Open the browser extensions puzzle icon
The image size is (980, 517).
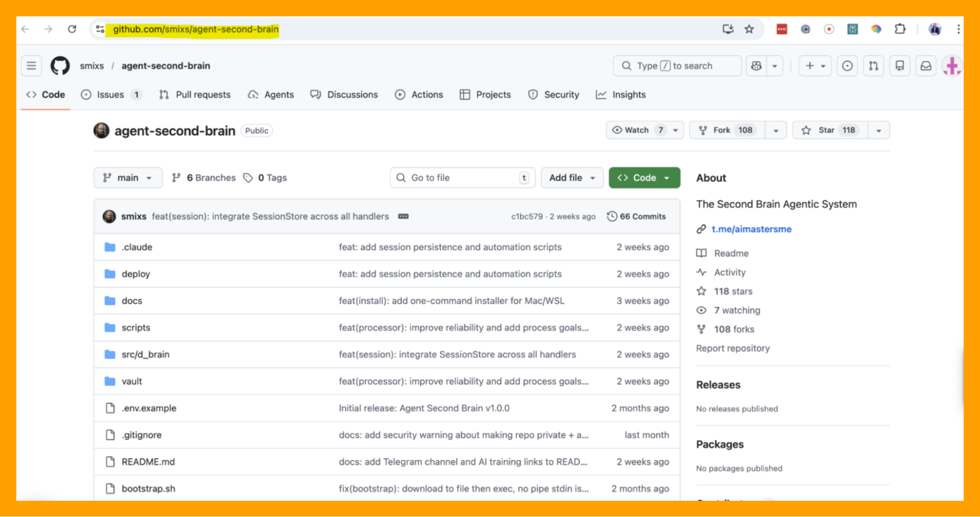click(900, 29)
